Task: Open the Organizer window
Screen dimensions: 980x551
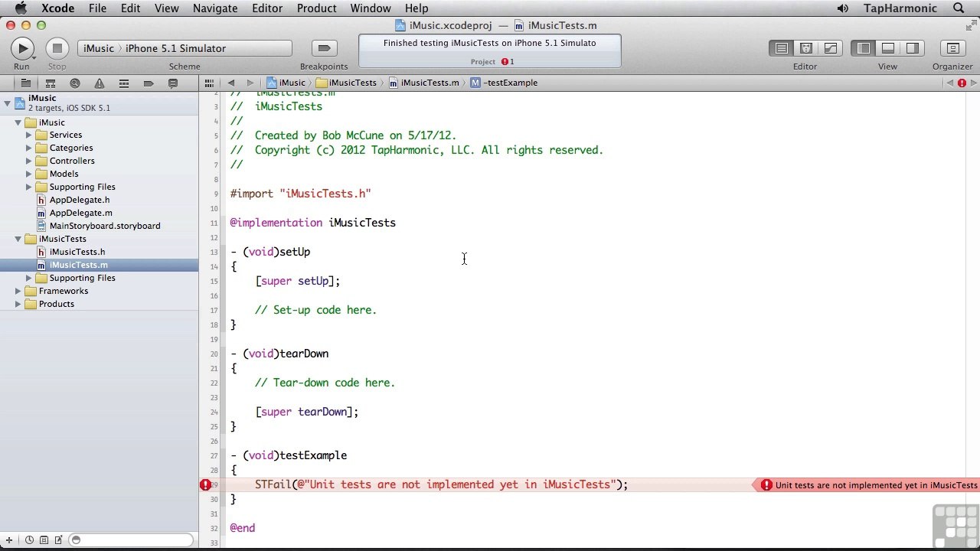Action: click(x=952, y=48)
